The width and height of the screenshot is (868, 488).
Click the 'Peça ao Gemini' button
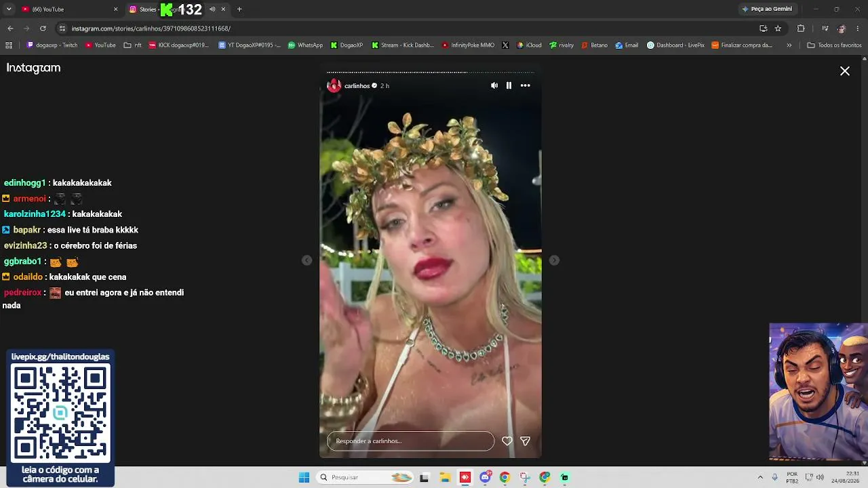point(767,9)
